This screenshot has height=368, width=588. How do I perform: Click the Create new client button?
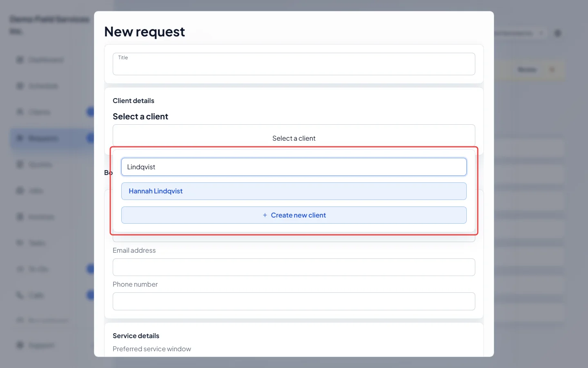point(294,215)
